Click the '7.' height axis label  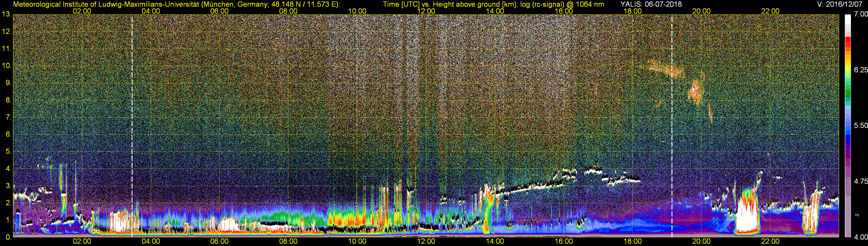[x=8, y=117]
